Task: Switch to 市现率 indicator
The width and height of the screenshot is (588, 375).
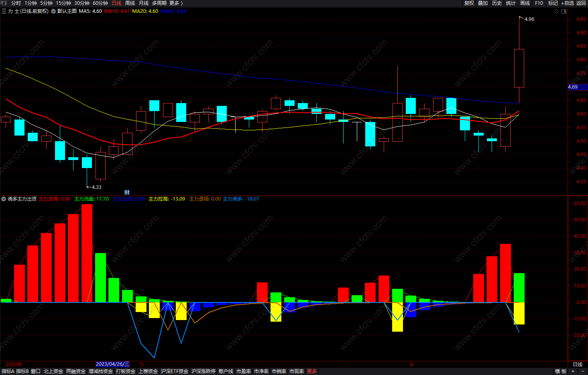Action: 297,371
